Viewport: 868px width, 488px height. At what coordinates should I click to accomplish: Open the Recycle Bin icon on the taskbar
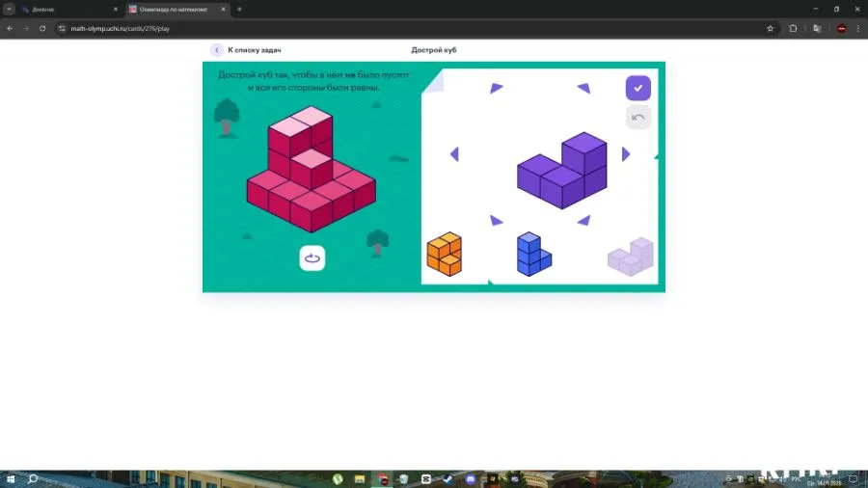404,479
